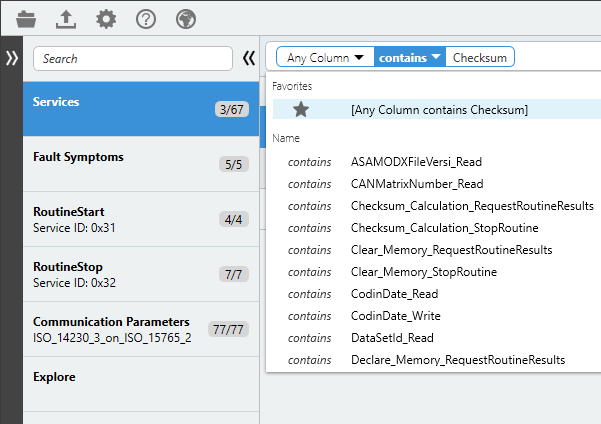Image resolution: width=601 pixels, height=424 pixels.
Task: Open settings via the gear icon
Action: point(106,19)
